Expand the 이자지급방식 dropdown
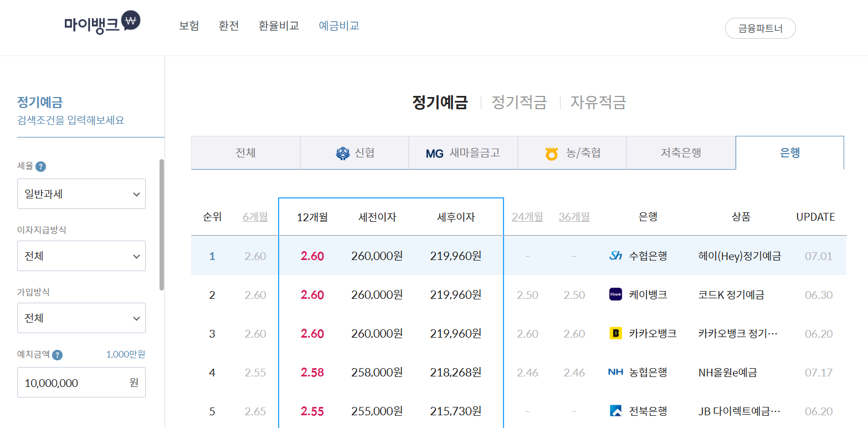868x428 pixels. click(x=81, y=256)
